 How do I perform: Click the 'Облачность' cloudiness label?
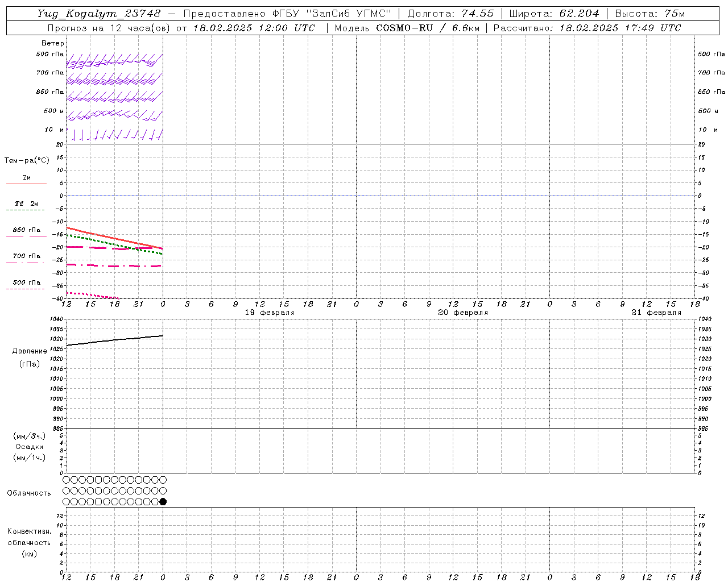coord(29,493)
